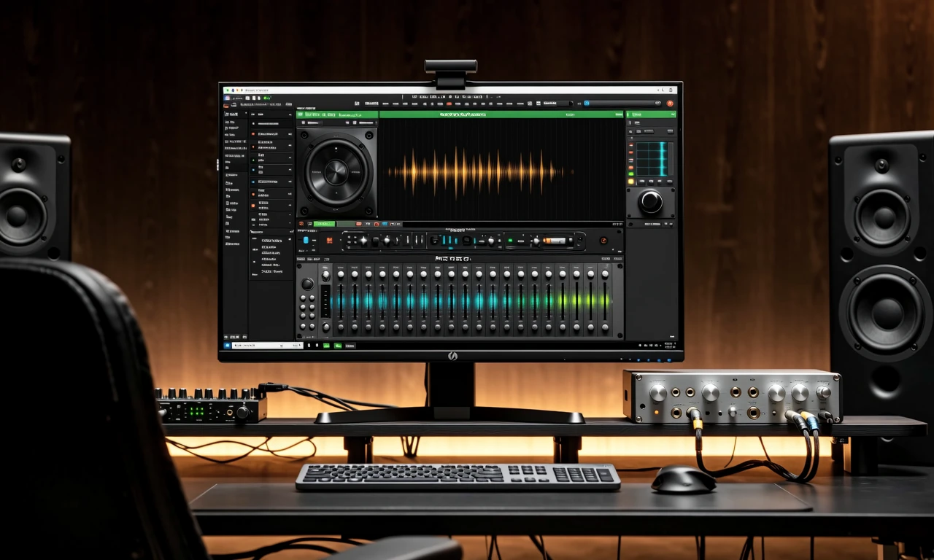Click the rightmost mixer channel fader
934x560 pixels.
tap(604, 300)
